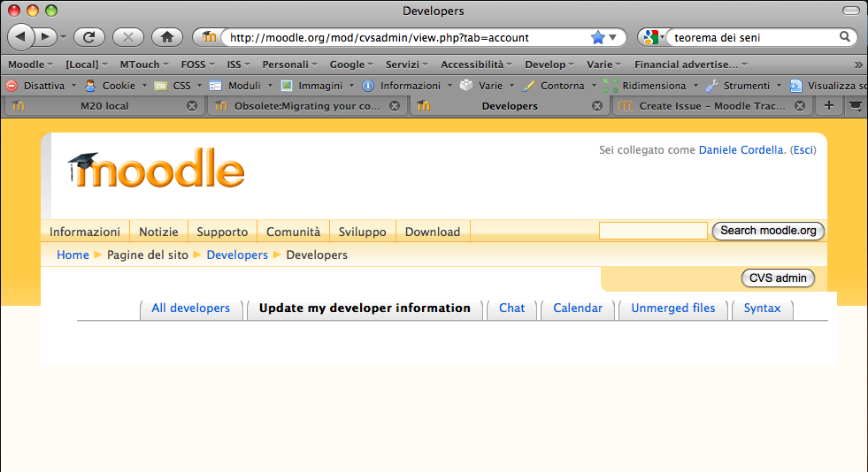868x472 pixels.
Task: Expand the Moodle bookmarks folder
Action: (30, 65)
